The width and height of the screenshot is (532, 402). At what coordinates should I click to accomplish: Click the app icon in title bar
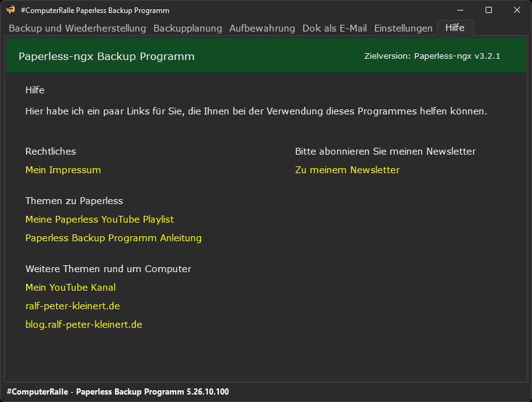click(x=11, y=10)
